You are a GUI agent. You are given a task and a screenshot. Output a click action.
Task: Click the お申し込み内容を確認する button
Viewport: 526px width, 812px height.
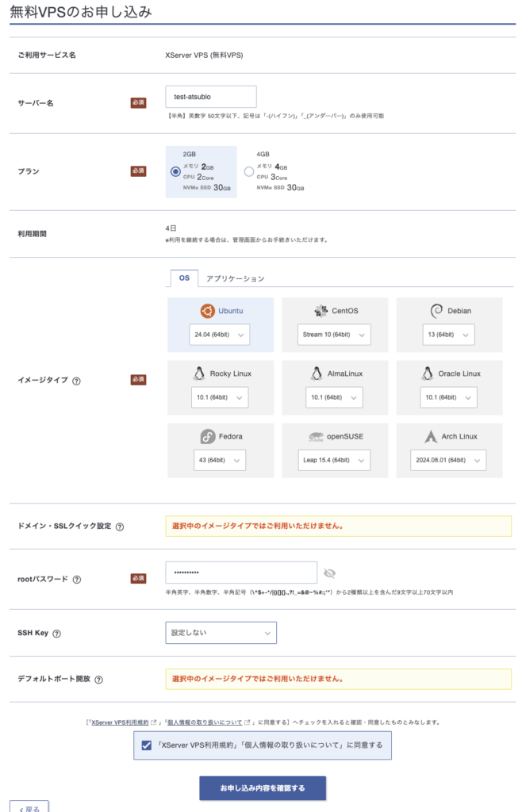(x=262, y=788)
